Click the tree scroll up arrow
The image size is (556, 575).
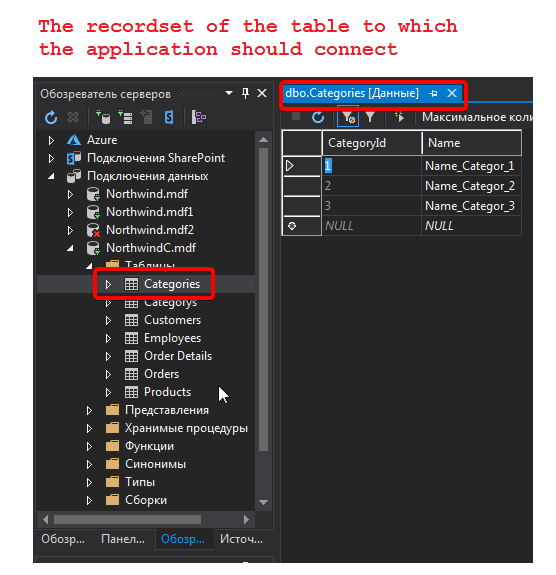point(263,140)
